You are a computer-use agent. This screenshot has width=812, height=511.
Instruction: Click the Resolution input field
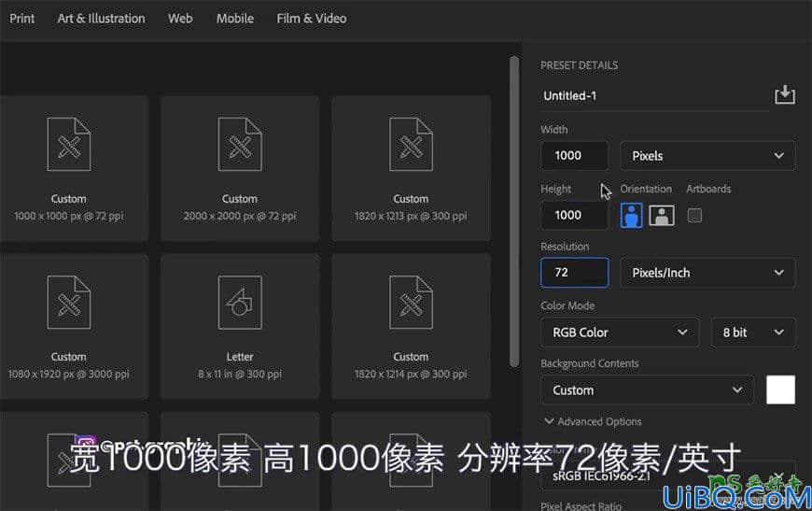click(x=574, y=273)
